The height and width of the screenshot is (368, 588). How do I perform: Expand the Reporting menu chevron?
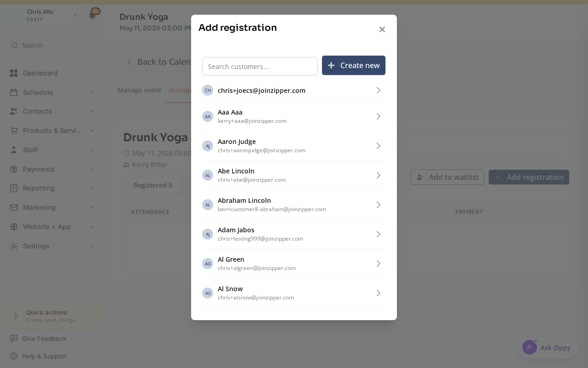[92, 188]
